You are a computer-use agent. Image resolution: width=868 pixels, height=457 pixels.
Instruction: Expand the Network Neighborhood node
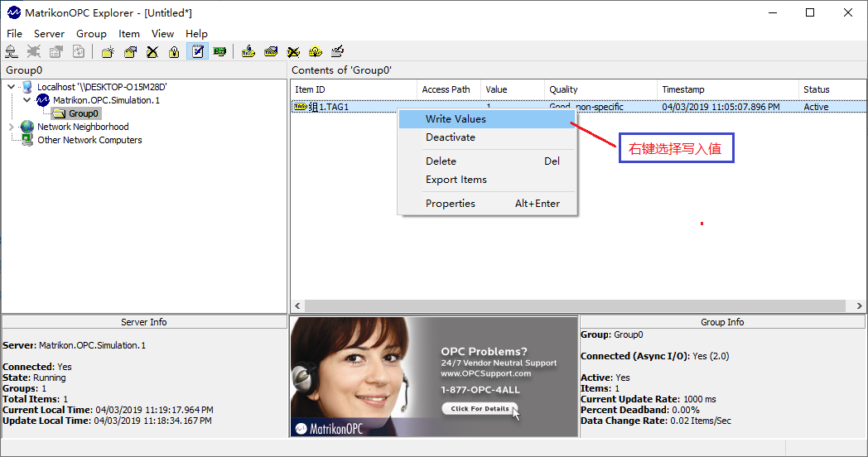11,127
